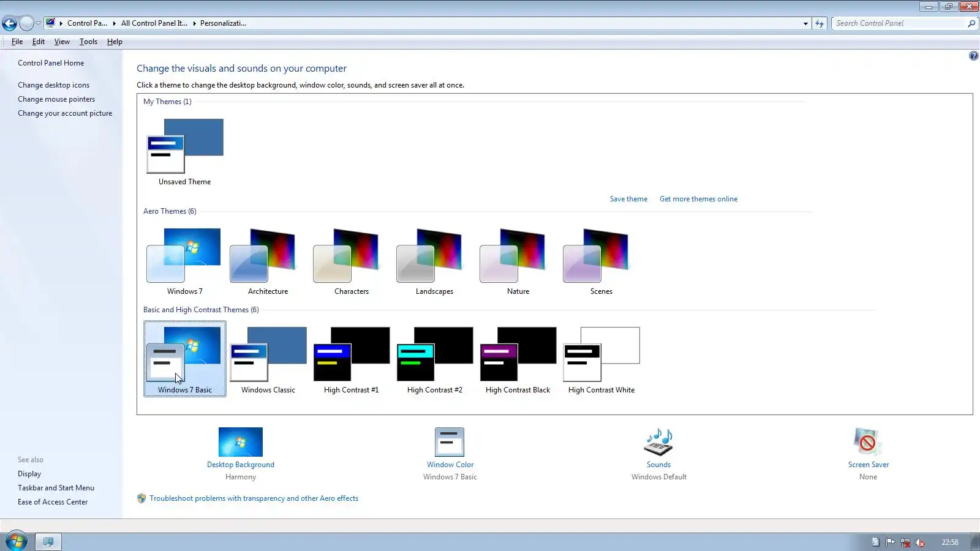Choose the High Contrast #1 theme
This screenshot has width=980, height=551.
351,360
